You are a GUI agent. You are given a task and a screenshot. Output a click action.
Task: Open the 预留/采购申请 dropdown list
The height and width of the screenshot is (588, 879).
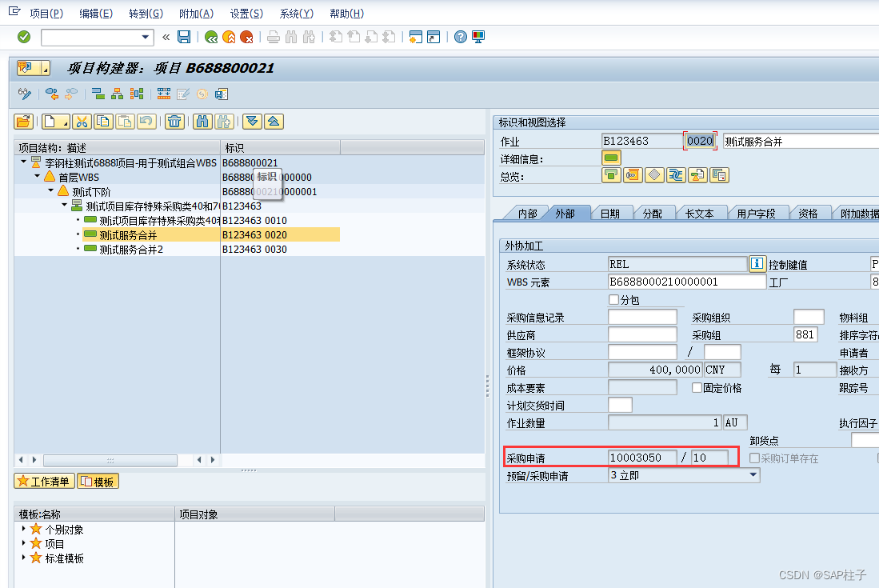(x=753, y=475)
